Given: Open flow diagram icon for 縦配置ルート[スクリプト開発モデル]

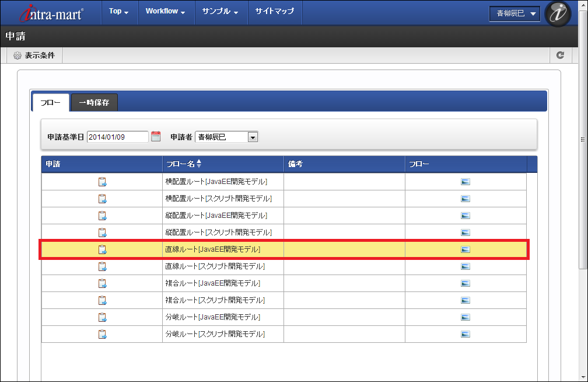Looking at the screenshot, I should [465, 232].
